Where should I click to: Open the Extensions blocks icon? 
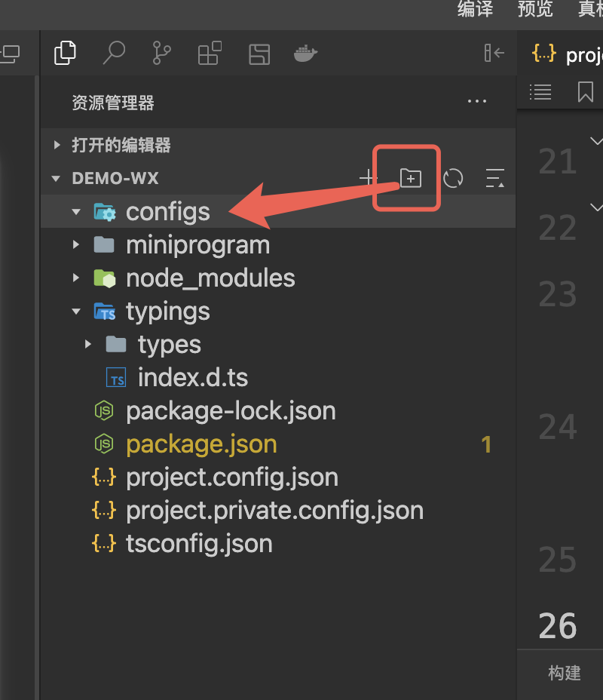pos(210,53)
